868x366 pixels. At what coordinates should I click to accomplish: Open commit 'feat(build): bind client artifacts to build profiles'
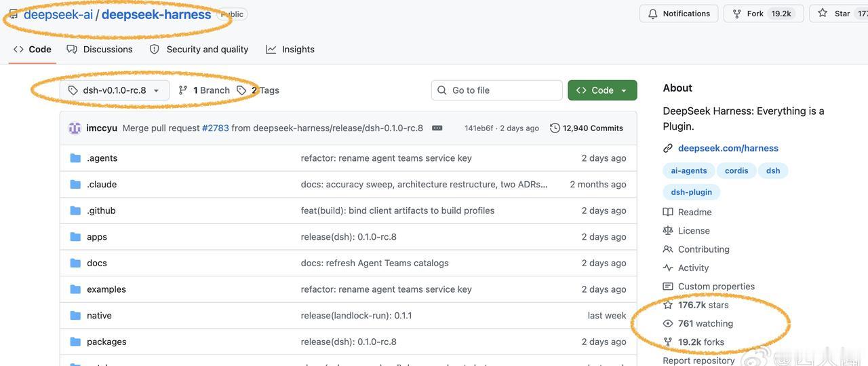tap(397, 211)
